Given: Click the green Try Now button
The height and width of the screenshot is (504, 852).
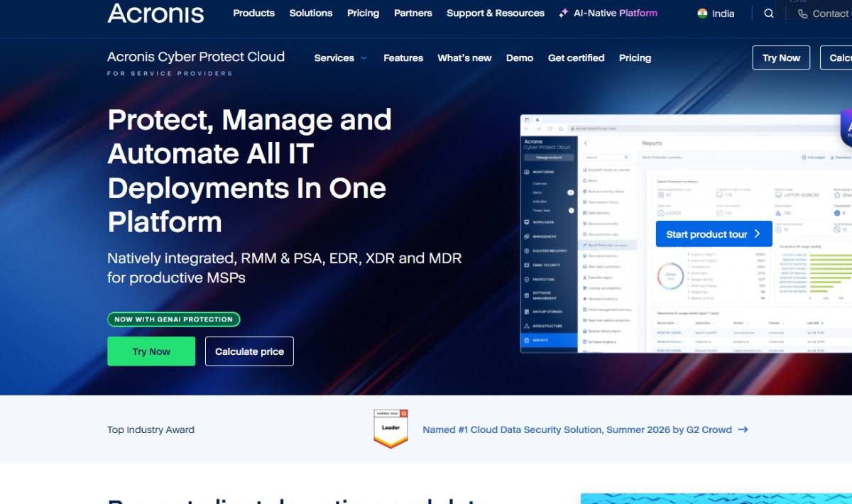Looking at the screenshot, I should [151, 351].
